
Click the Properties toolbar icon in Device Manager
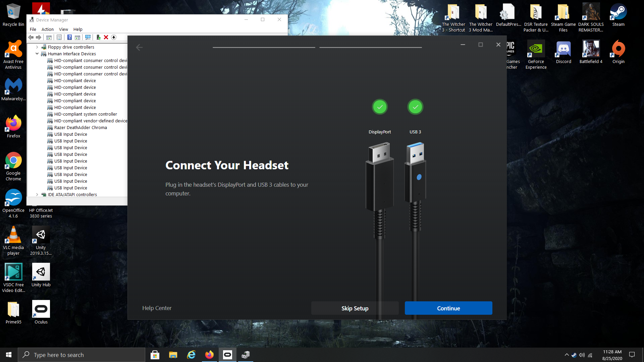59,37
